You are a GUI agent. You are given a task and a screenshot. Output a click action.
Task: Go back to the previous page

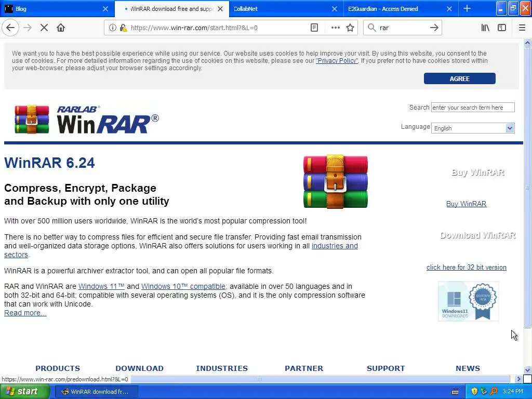point(10,28)
